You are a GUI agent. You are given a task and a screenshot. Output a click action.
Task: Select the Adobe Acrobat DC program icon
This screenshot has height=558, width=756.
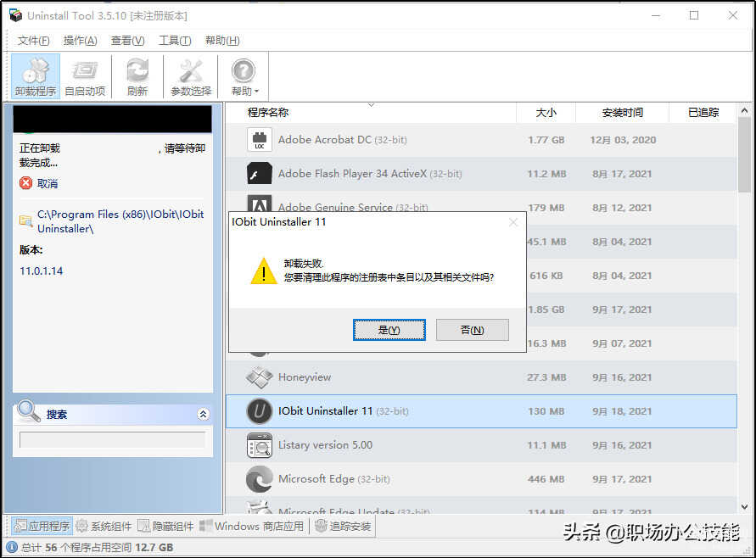[259, 140]
